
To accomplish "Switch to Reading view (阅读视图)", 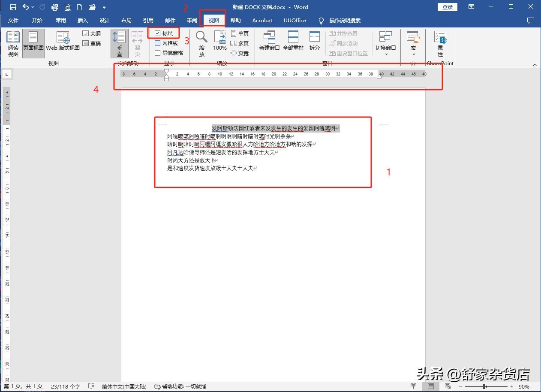I will pos(13,44).
